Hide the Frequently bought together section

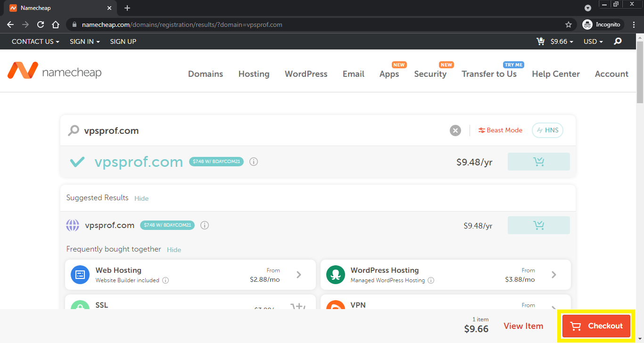(174, 250)
